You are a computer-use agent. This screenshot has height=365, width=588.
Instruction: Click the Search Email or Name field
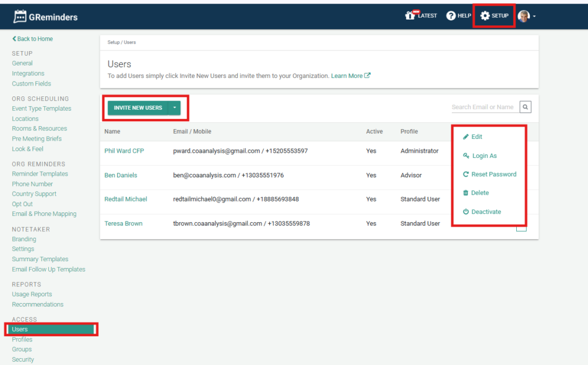(483, 107)
